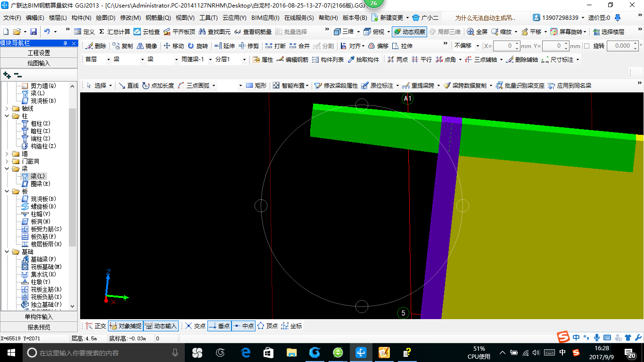
Task: Click the 报表预览 report preview button
Action: pos(39,327)
